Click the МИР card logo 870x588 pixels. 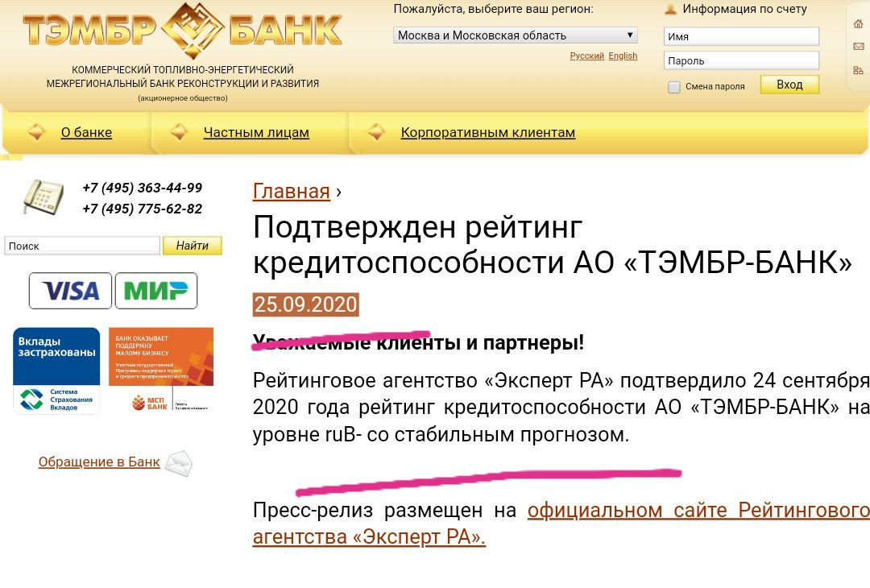tap(156, 291)
